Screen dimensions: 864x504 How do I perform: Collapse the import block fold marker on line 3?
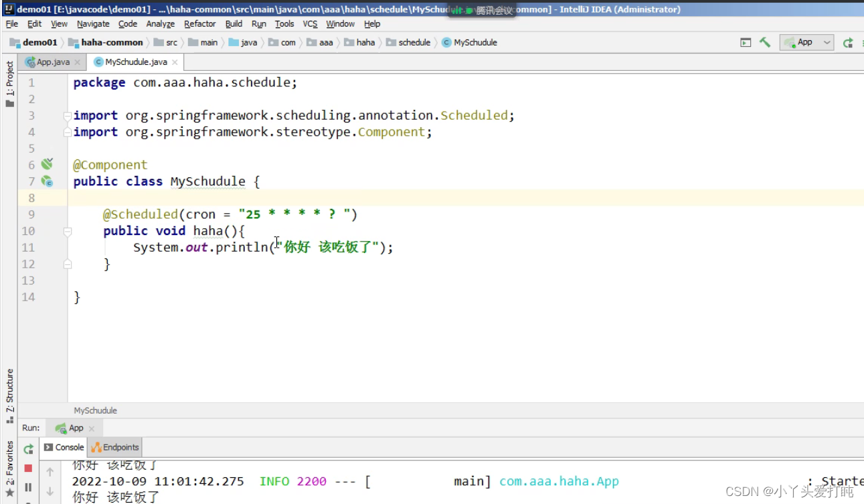click(67, 116)
